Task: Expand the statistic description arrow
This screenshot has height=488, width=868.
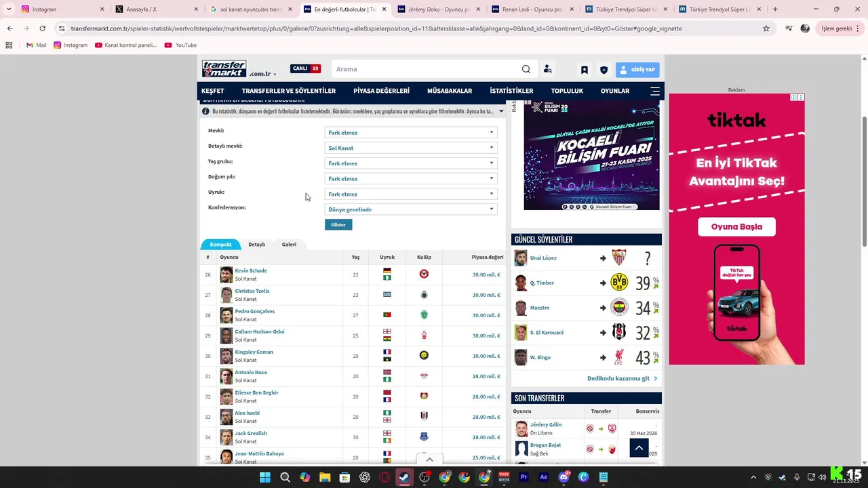Action: tap(501, 111)
